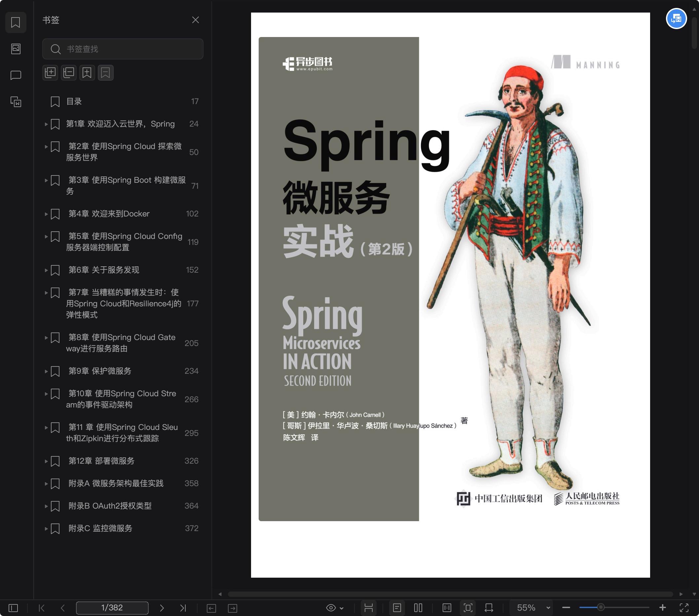
Task: Expand 第10章 Spring Cloud Stream bookmark
Action: pos(46,394)
